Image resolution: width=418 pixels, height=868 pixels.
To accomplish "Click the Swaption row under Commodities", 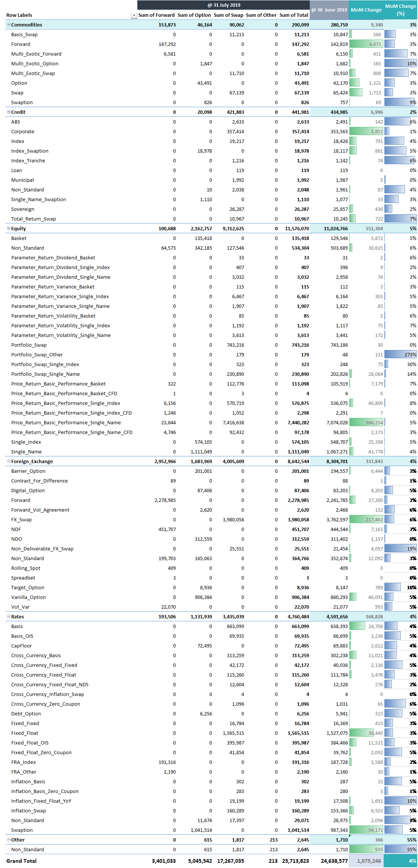I will 22,102.
